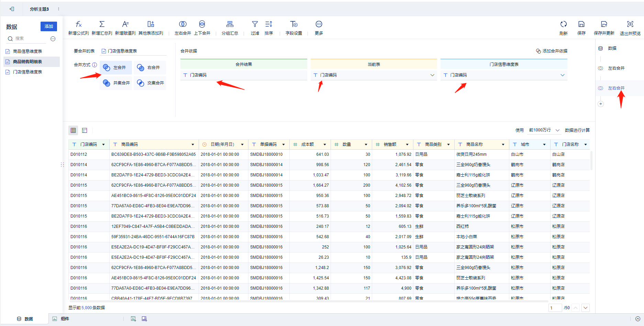Expand the 当前表 门店编码 dropdown
644x326 pixels.
pos(432,75)
